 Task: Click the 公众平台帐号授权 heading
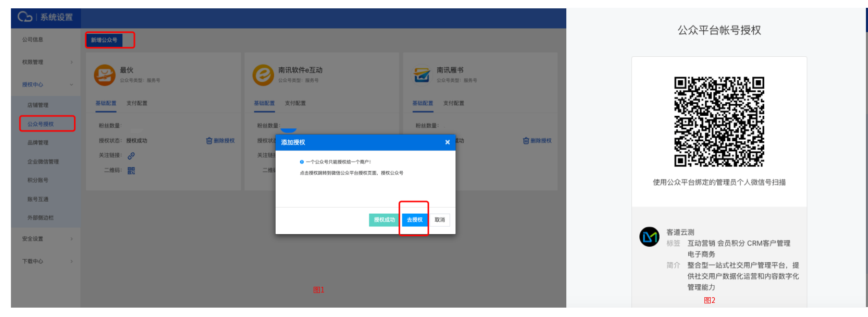tap(719, 30)
